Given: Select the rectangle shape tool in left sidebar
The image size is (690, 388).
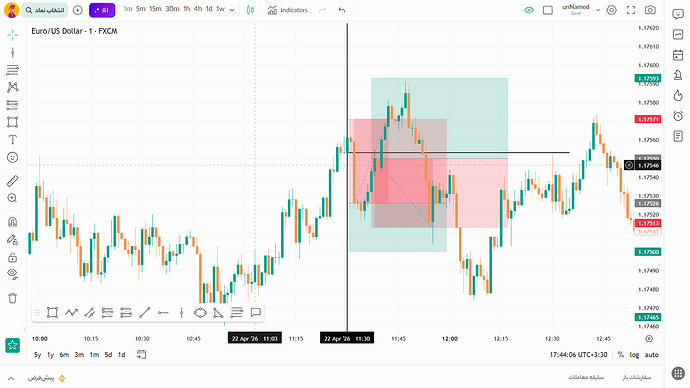Looking at the screenshot, I should pyautogui.click(x=12, y=122).
